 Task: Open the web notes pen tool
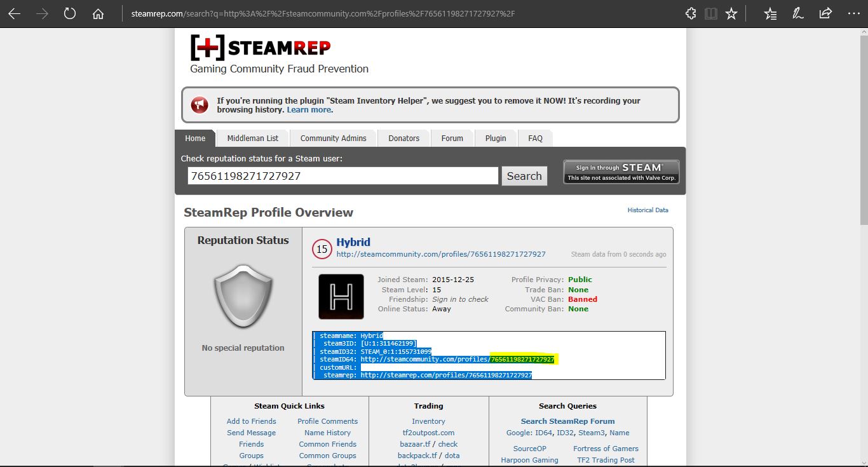point(797,13)
